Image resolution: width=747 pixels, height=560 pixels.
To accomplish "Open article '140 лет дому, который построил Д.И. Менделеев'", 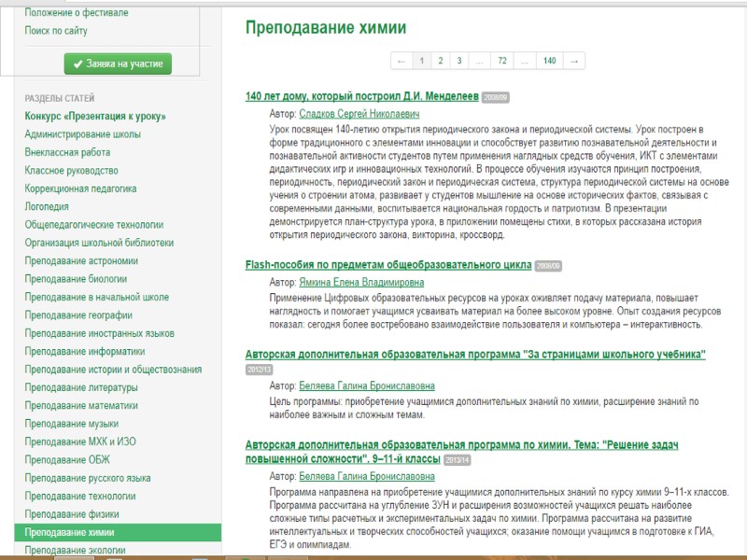I will tap(362, 96).
